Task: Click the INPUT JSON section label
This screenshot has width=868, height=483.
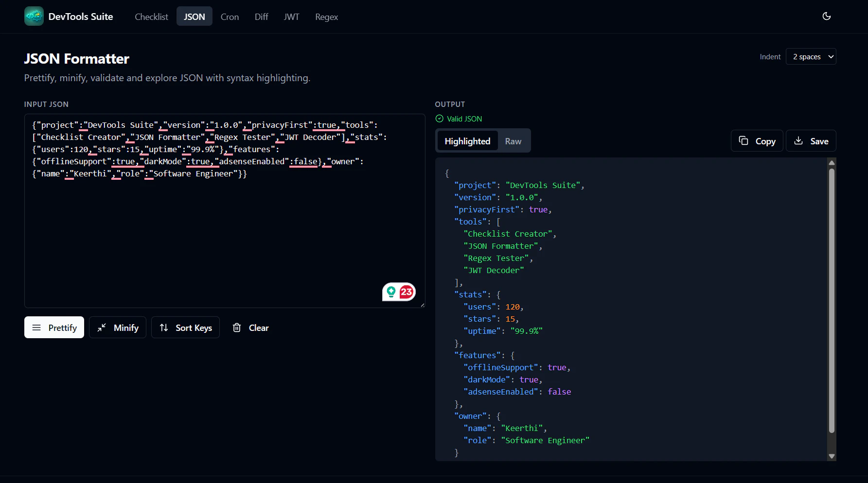Action: (46, 104)
